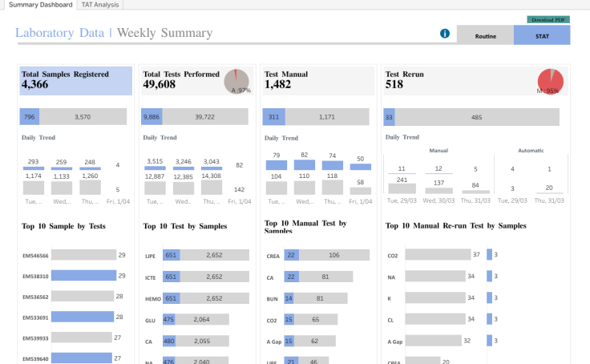The height and width of the screenshot is (364, 590).
Task: Click the red Test Rerun pie chart
Action: point(551,81)
